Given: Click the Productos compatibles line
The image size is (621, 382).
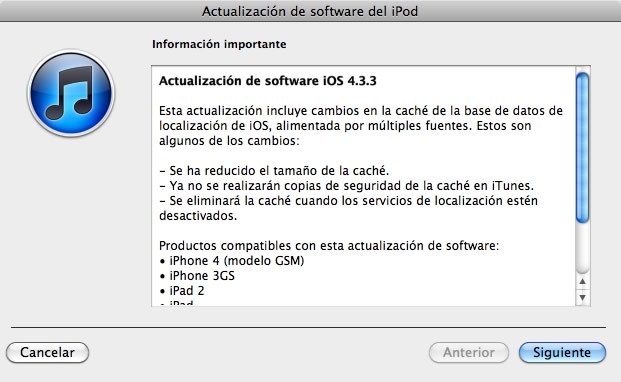Looking at the screenshot, I should coord(329,246).
